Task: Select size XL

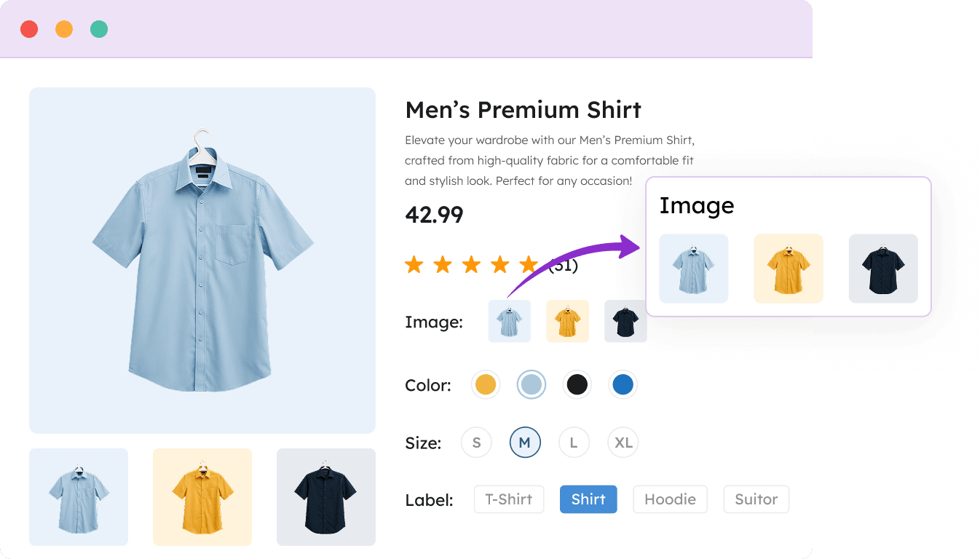Action: (x=623, y=442)
